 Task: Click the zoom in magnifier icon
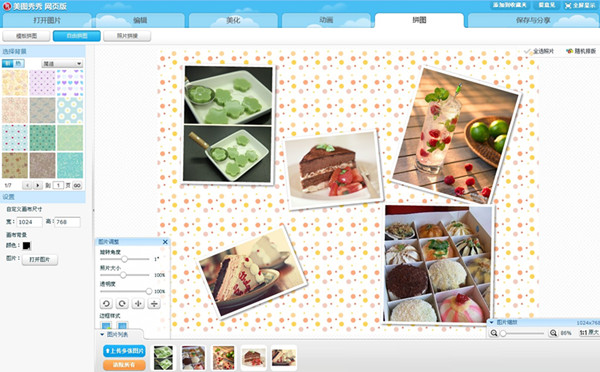click(553, 333)
